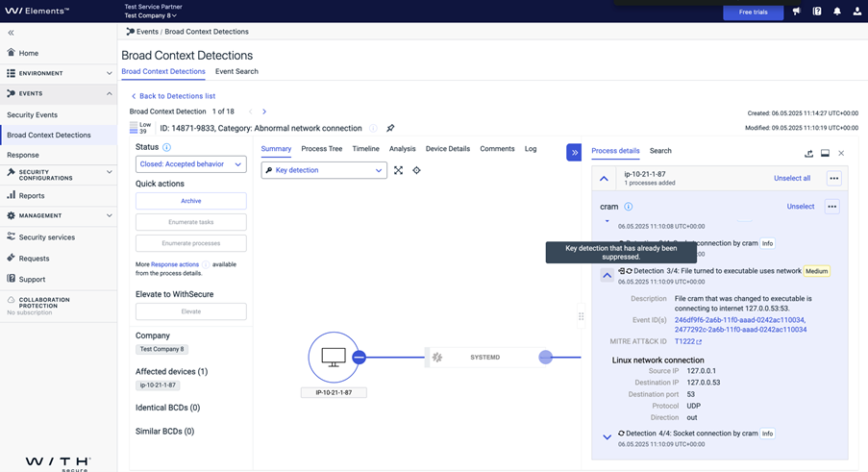This screenshot has width=868, height=472.
Task: Collapse the left sidebar with double-chevron icon
Action: tap(11, 33)
